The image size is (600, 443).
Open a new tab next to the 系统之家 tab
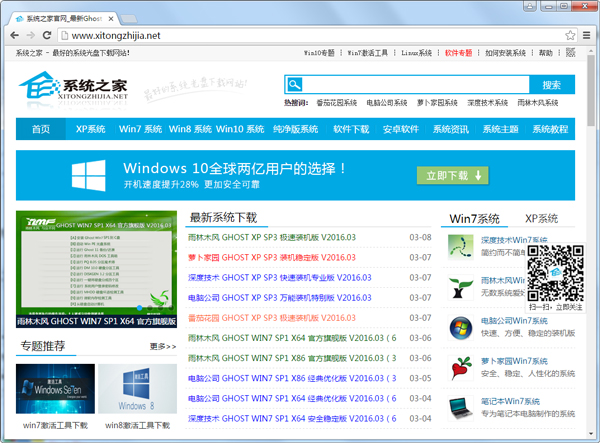coord(129,19)
